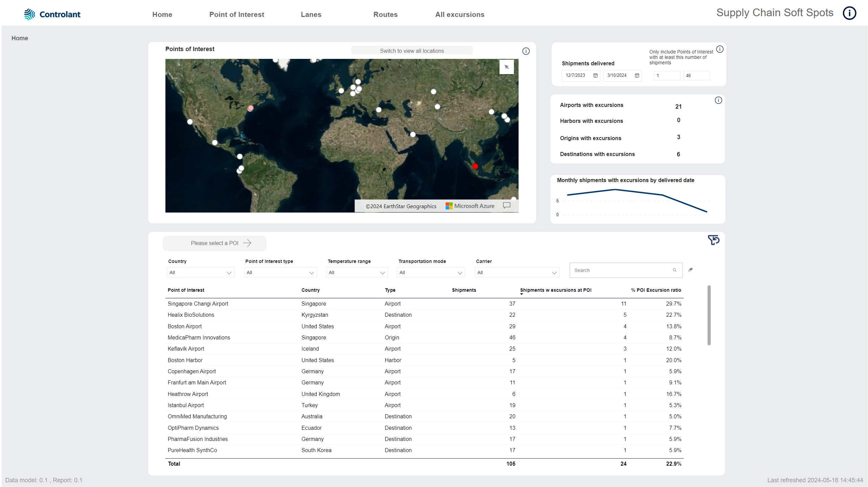Select the Temperature range All dropdown
The height and width of the screenshot is (487, 868).
pyautogui.click(x=356, y=273)
